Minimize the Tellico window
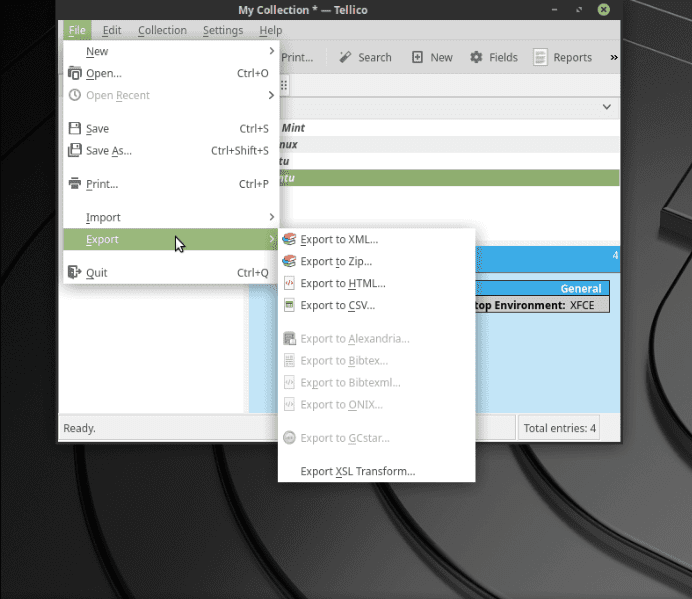The width and height of the screenshot is (692, 599). [554, 10]
